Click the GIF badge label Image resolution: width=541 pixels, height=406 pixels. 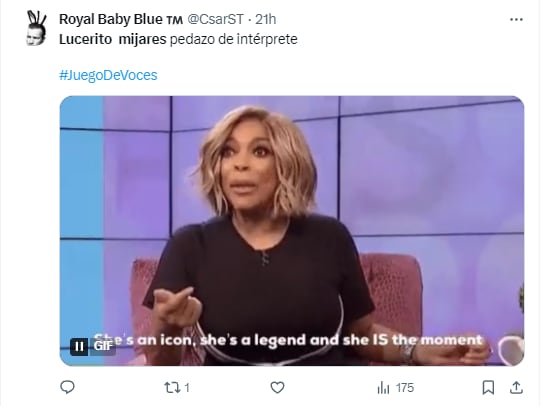(103, 346)
